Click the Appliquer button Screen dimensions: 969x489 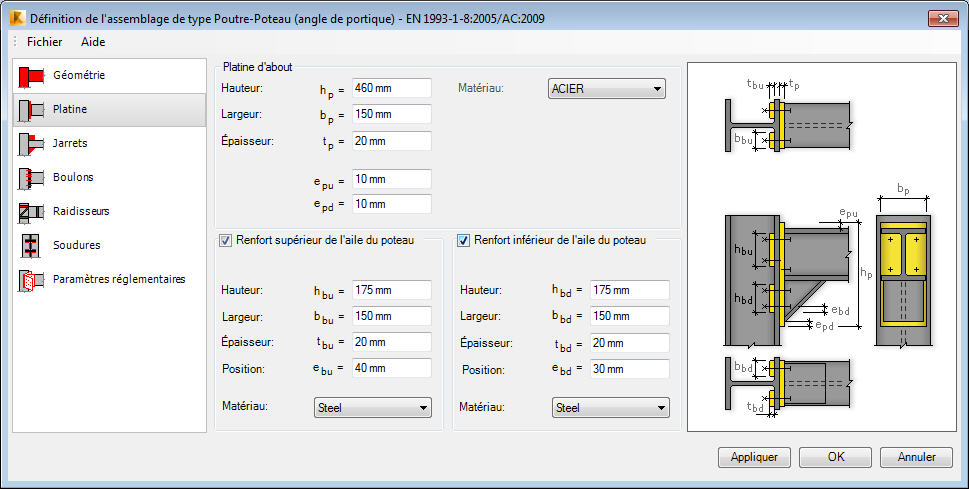tap(754, 457)
